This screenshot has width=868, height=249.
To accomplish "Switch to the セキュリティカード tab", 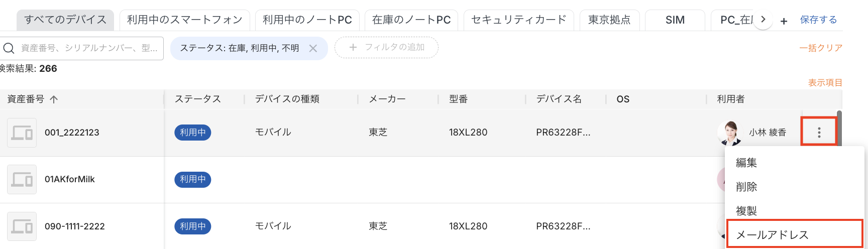I will click(519, 20).
